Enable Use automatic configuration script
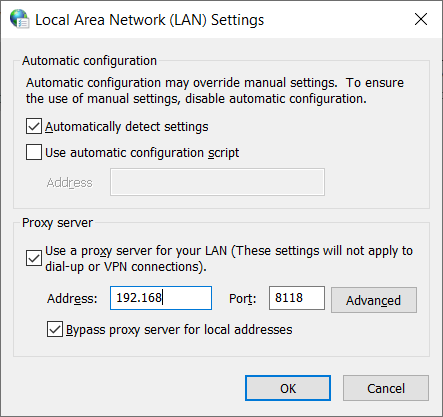 click(34, 152)
